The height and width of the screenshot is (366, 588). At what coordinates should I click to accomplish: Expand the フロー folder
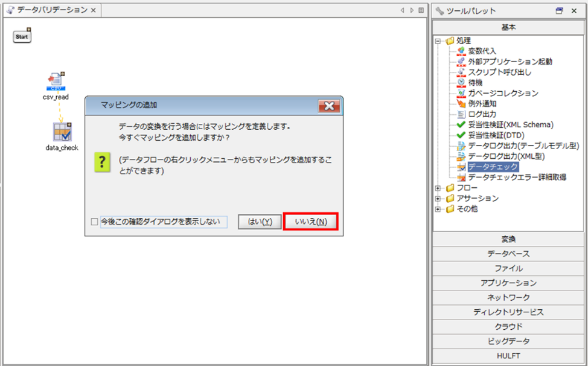click(x=438, y=188)
